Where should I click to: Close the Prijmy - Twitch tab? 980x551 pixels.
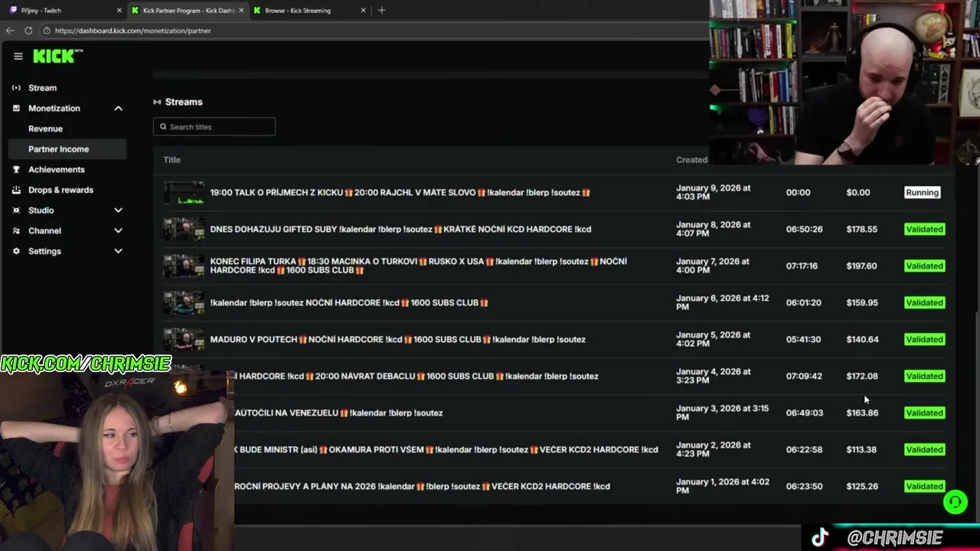tap(119, 11)
